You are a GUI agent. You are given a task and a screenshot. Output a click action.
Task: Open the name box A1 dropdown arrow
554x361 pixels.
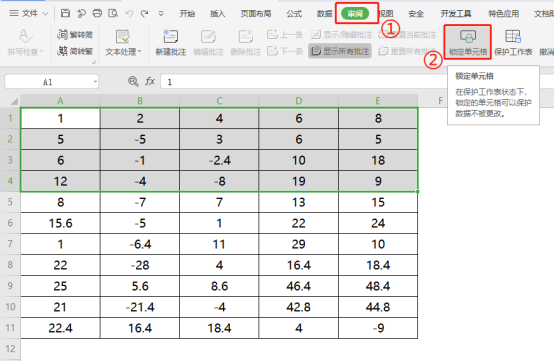coord(95,82)
